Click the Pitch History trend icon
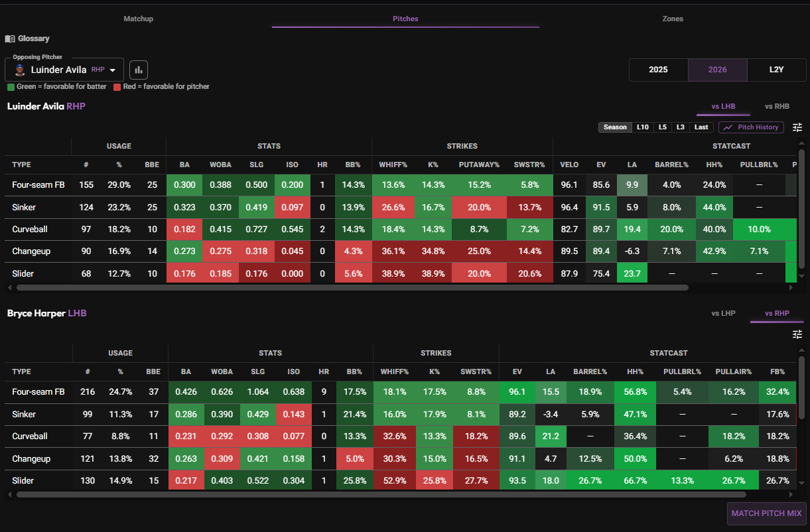810x532 pixels. [728, 127]
